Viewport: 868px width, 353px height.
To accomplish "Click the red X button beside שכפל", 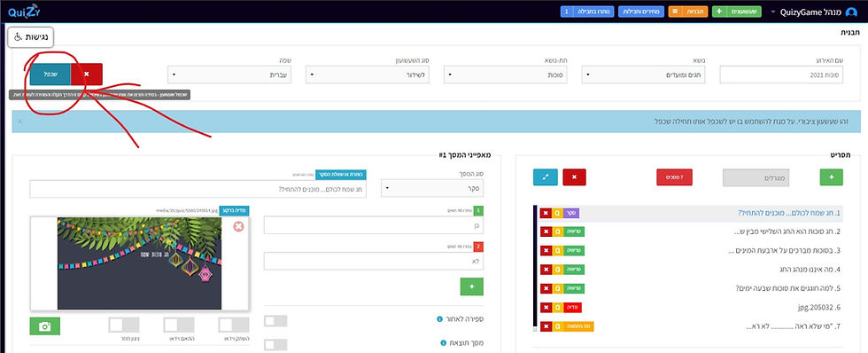I will coord(87,74).
